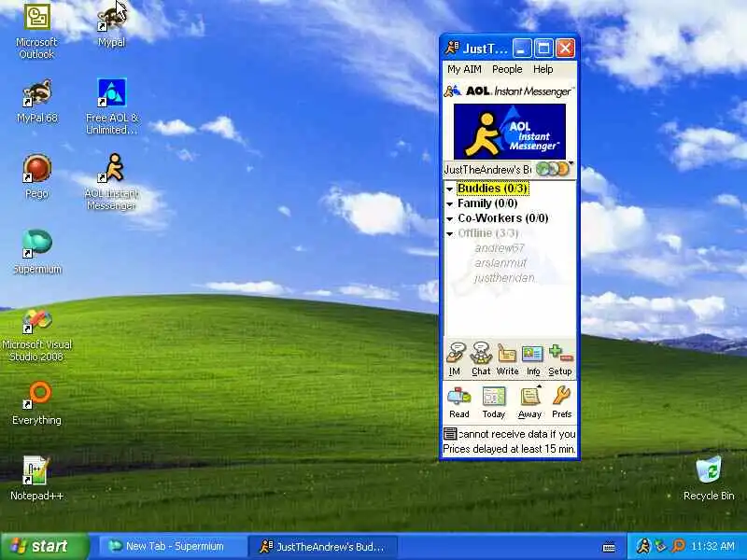This screenshot has height=560, width=747.
Task: Switch to JustTheAndrew's Buddy List taskbar button
Action: click(x=323, y=546)
